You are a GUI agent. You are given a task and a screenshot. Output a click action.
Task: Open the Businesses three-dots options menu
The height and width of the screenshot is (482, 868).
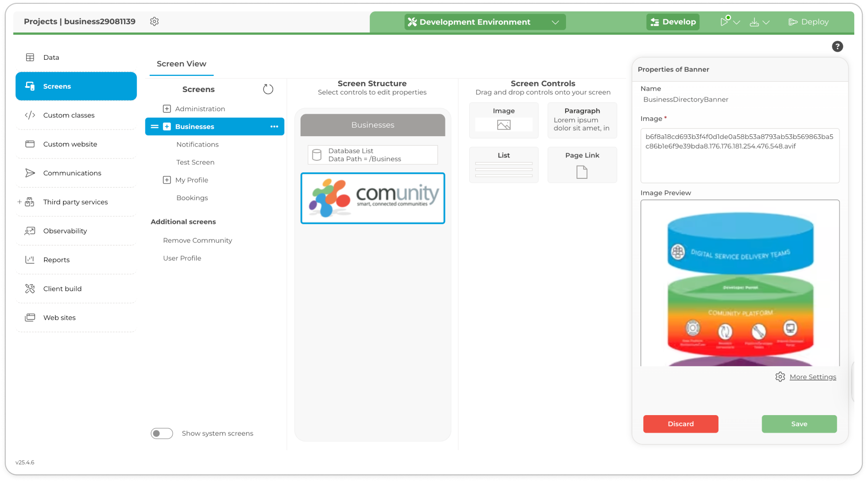[x=274, y=127]
